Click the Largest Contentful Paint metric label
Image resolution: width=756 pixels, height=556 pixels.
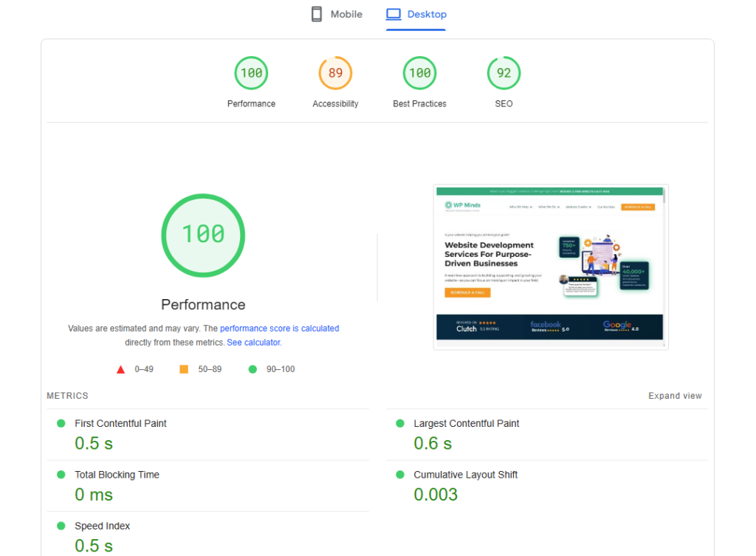(x=467, y=423)
